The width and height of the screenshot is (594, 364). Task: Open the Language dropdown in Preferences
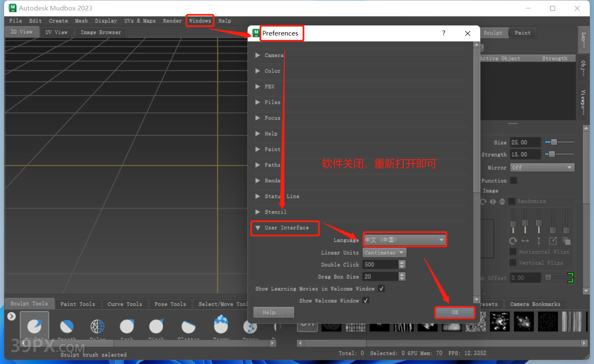pos(404,240)
